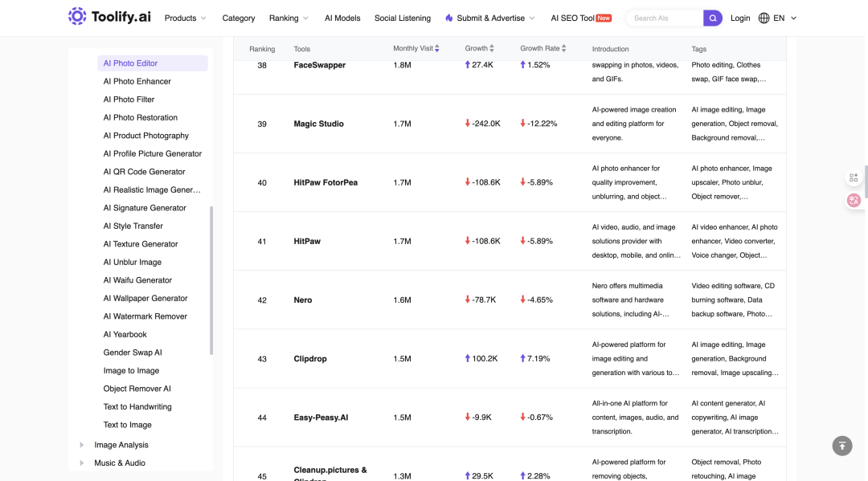Open the grid widget icon on right edge
Viewport: 868px width, 481px height.
(x=854, y=177)
